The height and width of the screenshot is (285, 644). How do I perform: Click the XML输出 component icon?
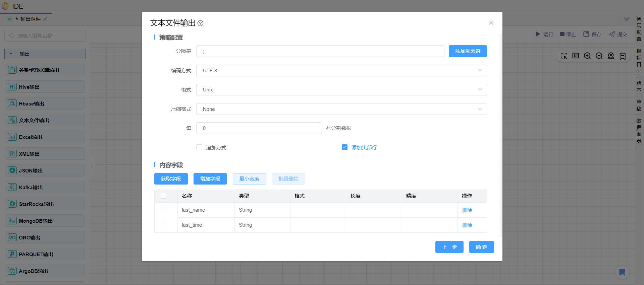tap(12, 154)
